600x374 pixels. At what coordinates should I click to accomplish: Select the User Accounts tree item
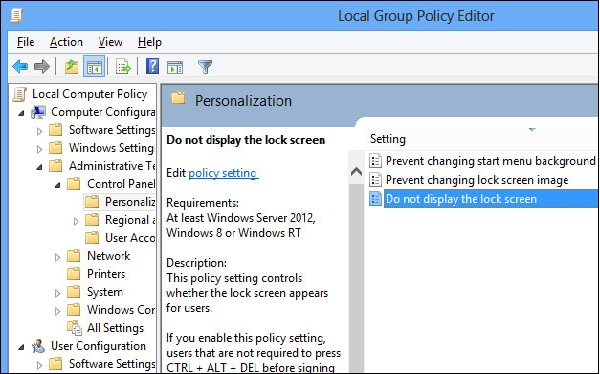130,238
